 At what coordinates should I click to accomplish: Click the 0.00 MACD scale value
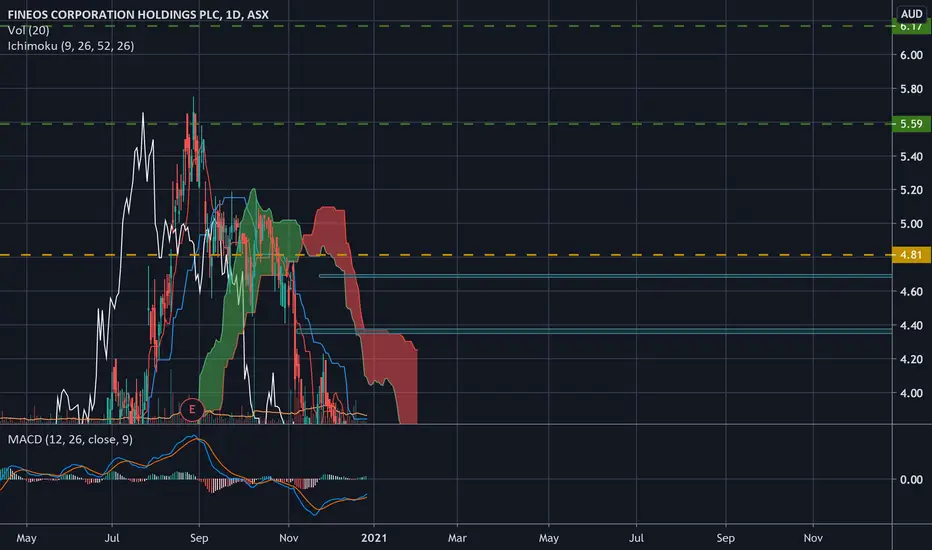click(911, 480)
